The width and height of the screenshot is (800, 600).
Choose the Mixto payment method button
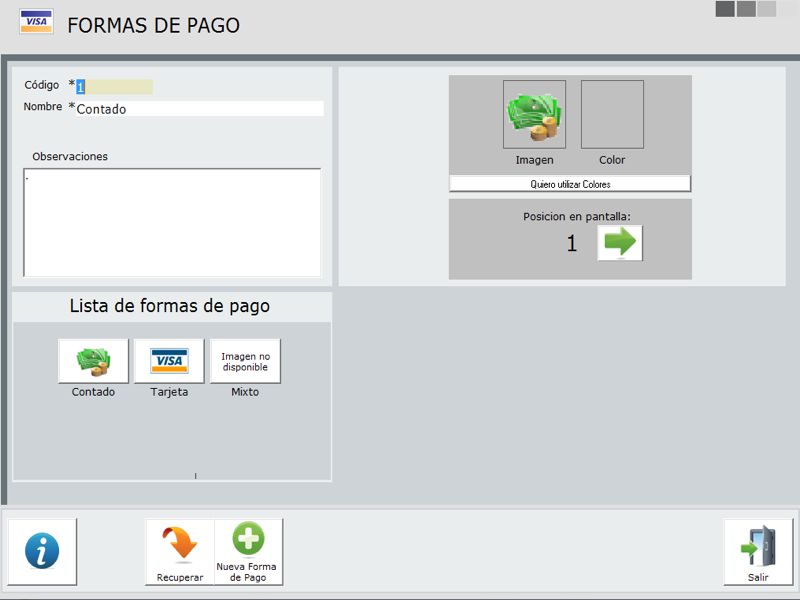pyautogui.click(x=245, y=361)
